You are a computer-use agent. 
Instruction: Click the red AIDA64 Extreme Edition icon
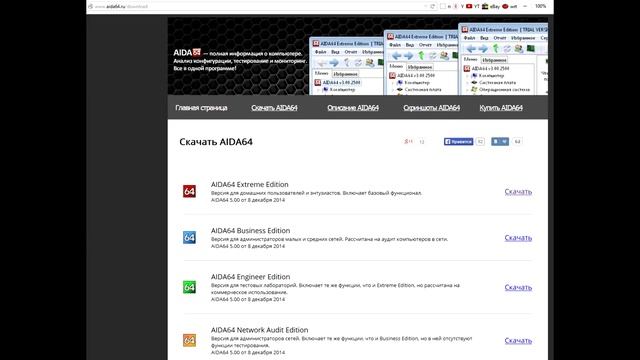click(x=189, y=191)
